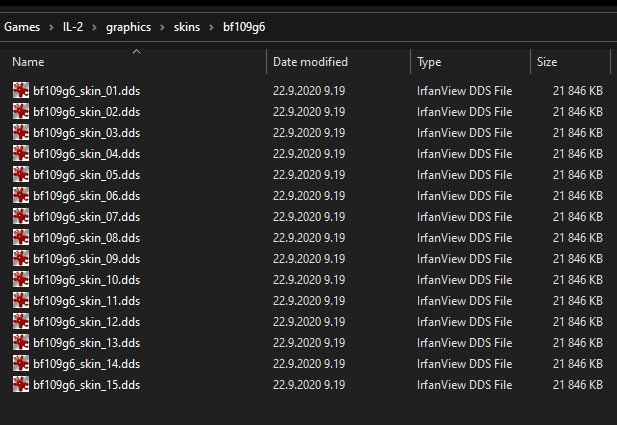Click the size value of bf109g6_skin_11.dds
617x425 pixels.
click(x=578, y=301)
